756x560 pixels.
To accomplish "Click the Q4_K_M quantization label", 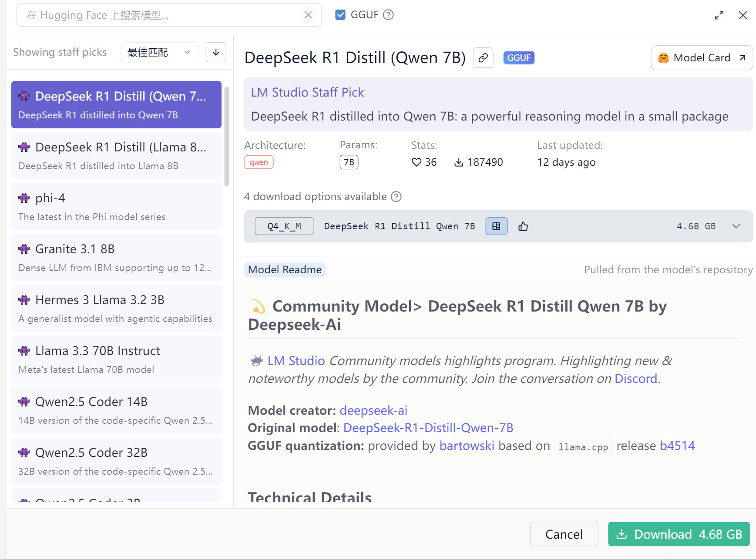I will (284, 226).
